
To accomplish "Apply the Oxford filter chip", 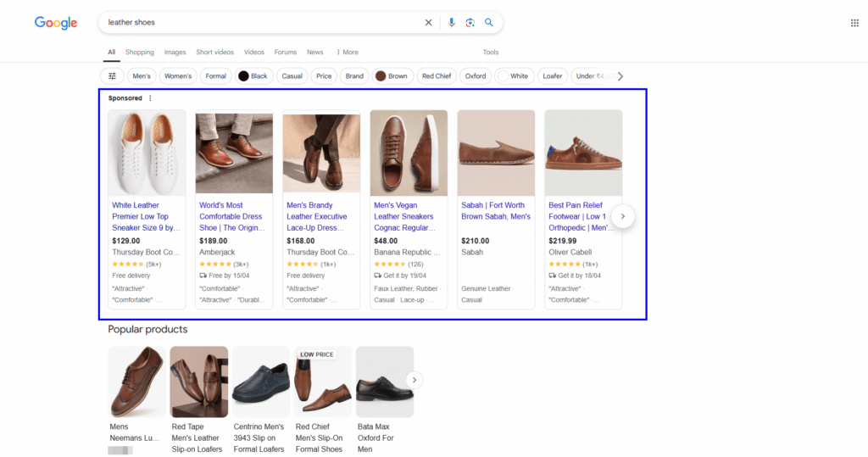I will (476, 76).
